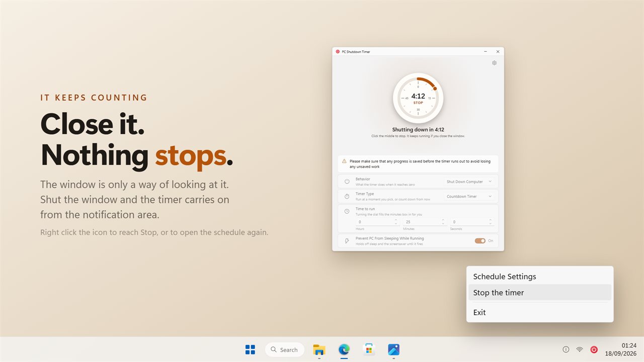The width and height of the screenshot is (644, 362).
Task: Click the red shutdown timer tray icon
Action: coord(594,349)
